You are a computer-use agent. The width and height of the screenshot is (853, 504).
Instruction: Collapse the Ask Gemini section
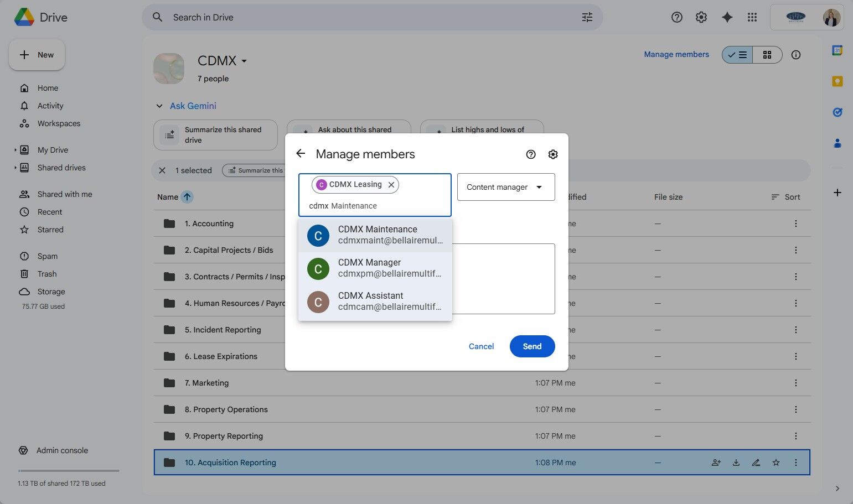click(x=159, y=106)
